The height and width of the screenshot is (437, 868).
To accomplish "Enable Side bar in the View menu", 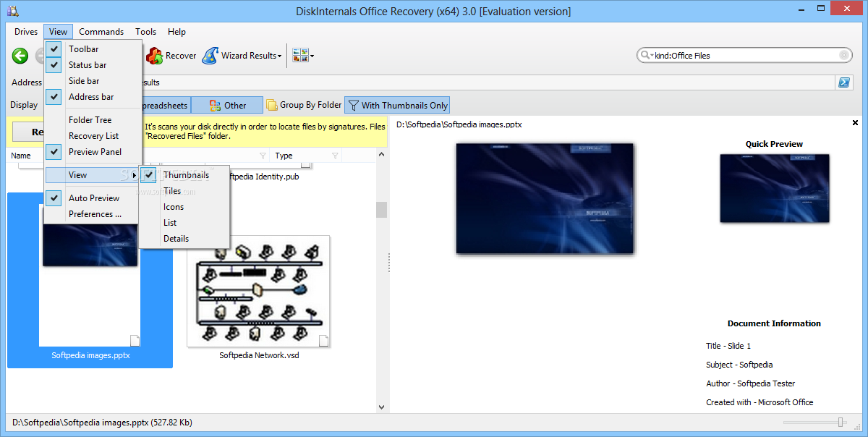I will pos(93,81).
